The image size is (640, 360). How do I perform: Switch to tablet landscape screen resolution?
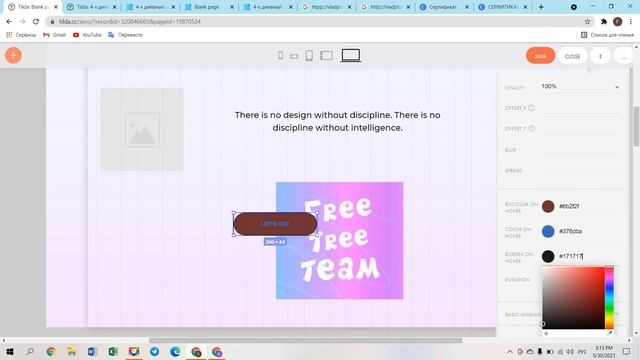point(327,55)
